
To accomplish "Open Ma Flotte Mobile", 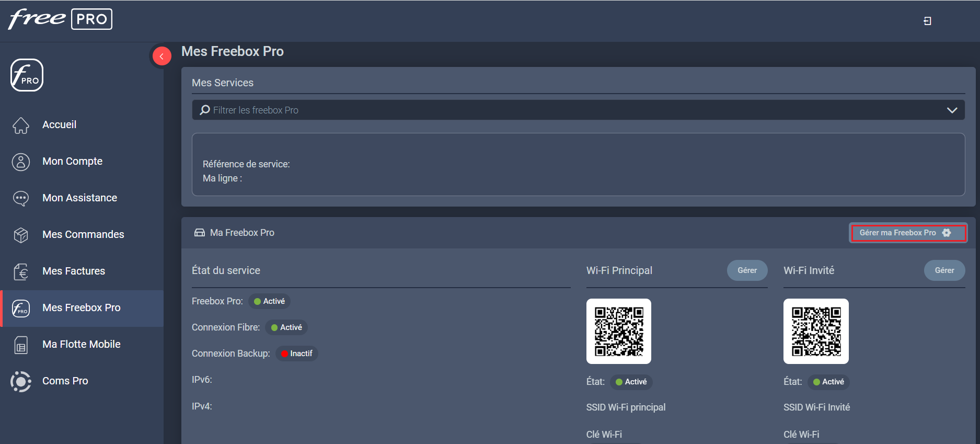I will click(82, 344).
